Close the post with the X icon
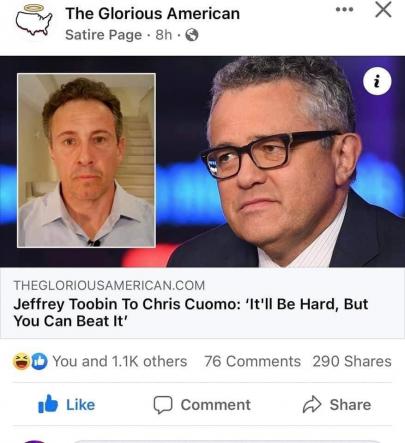 pyautogui.click(x=383, y=10)
